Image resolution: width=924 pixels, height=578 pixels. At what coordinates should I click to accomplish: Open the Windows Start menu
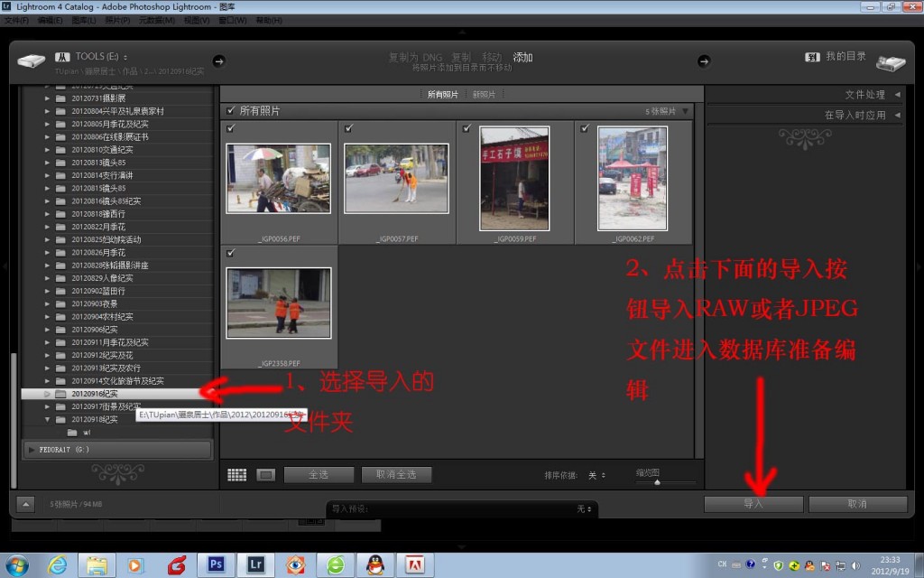(x=17, y=565)
